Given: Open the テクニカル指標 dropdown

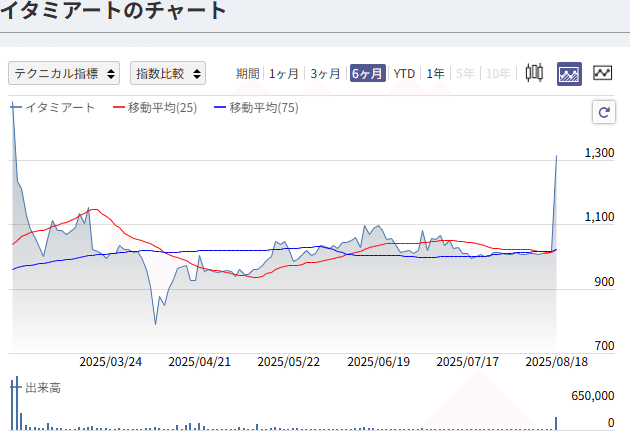Looking at the screenshot, I should (64, 73).
